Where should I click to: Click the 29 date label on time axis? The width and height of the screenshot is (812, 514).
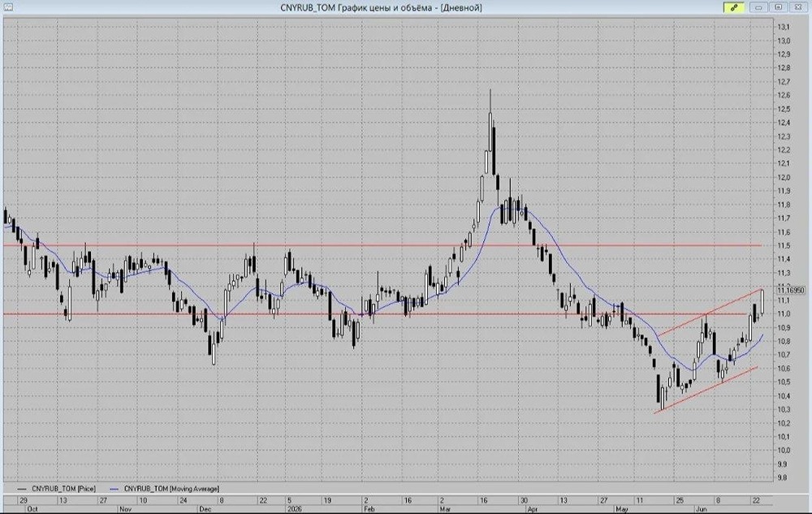pyautogui.click(x=23, y=500)
